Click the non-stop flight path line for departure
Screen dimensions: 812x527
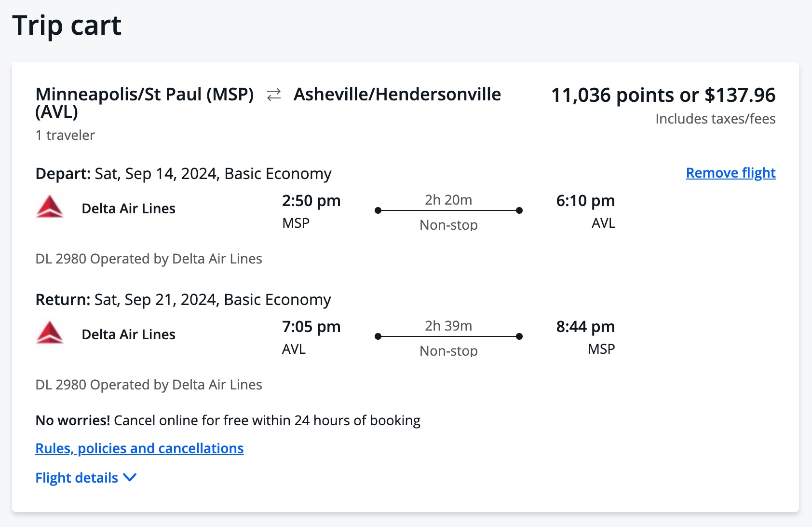coord(447,210)
